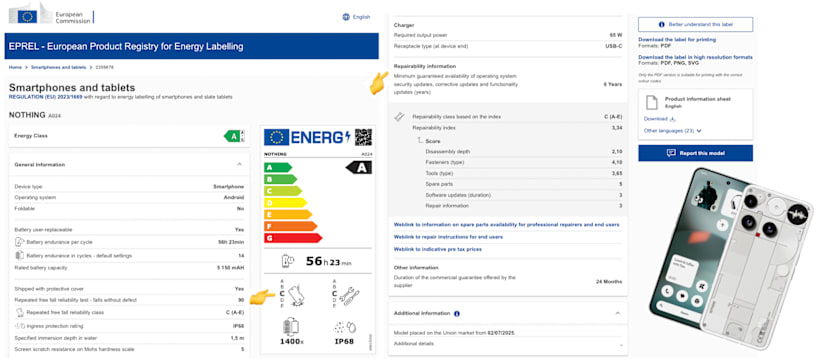
Task: Click the Repairability index '3,34' value
Action: 616,128
